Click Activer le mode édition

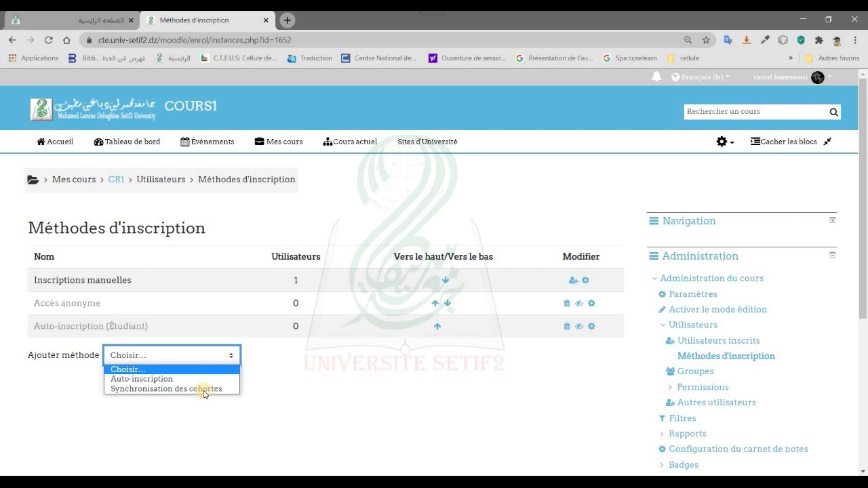coord(717,310)
